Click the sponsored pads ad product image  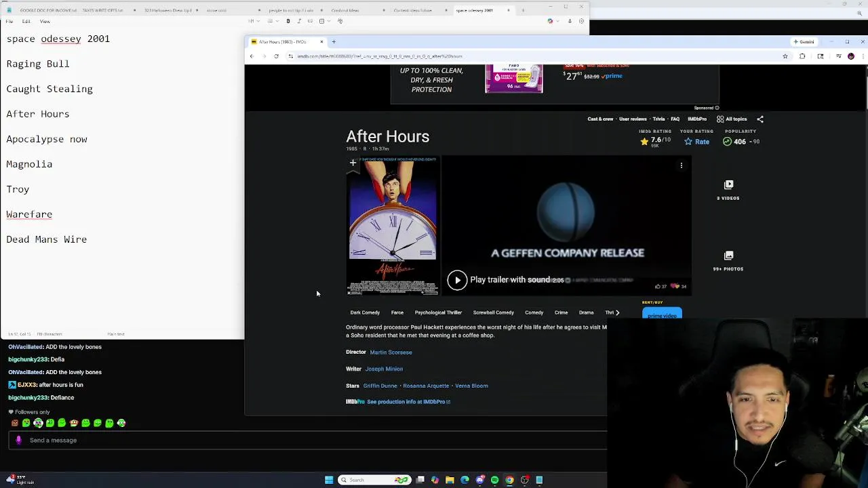(514, 78)
